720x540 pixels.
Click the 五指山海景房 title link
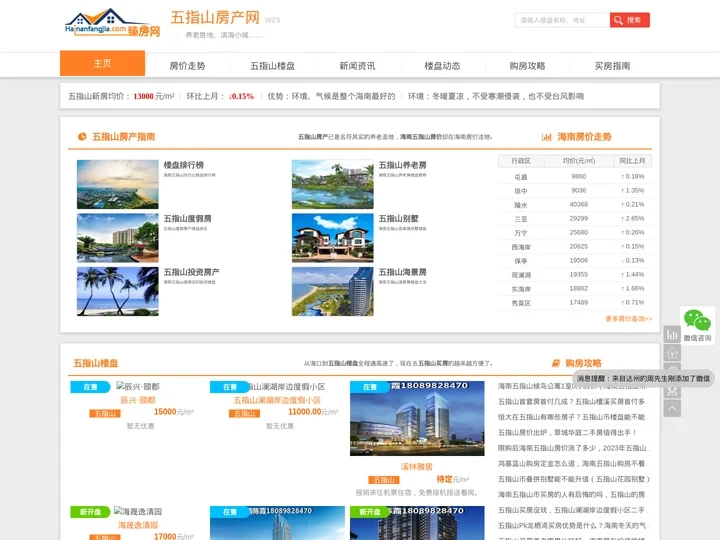402,272
